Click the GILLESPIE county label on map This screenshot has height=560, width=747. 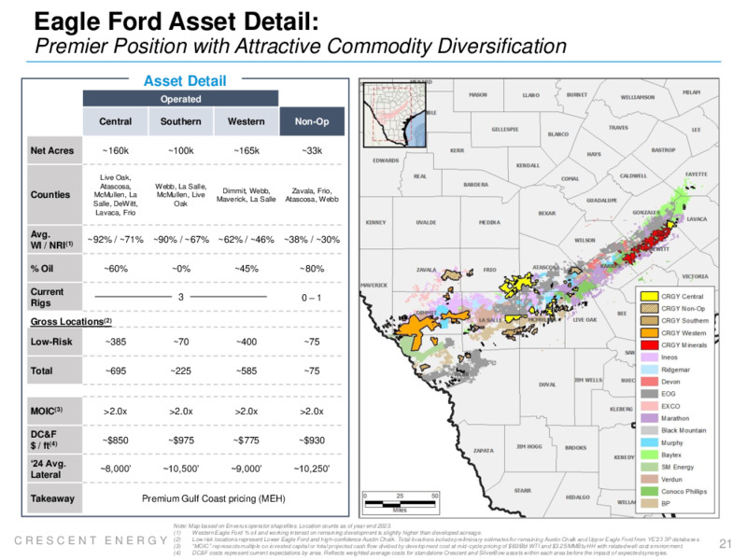pos(505,130)
